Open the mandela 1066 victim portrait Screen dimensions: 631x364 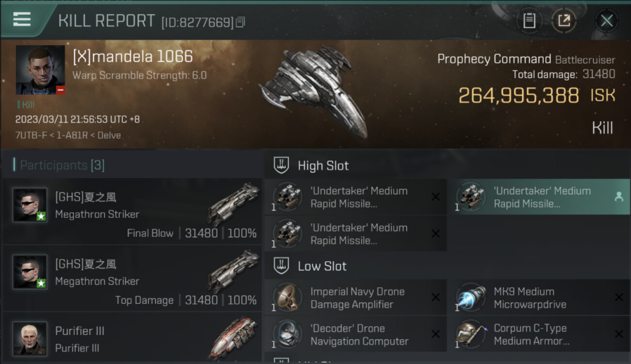(40, 70)
